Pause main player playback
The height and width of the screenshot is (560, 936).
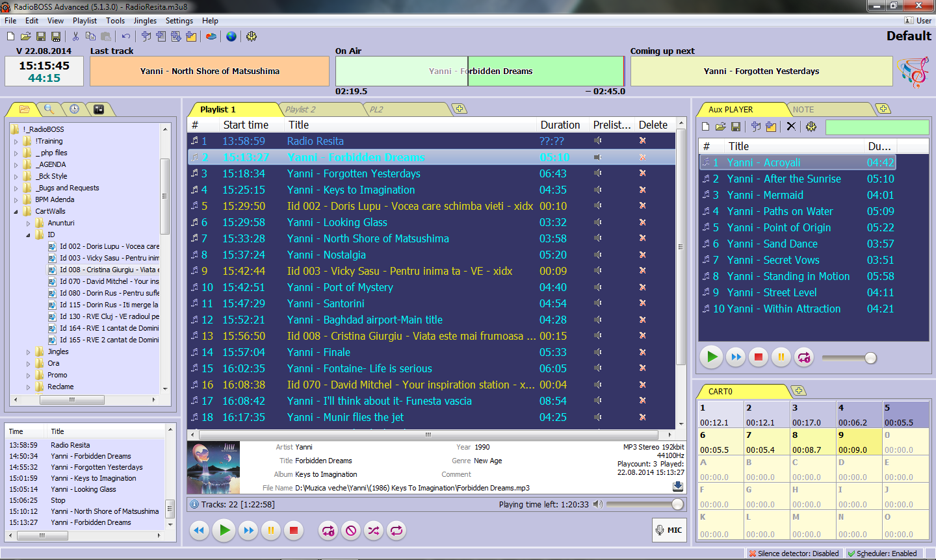(271, 531)
